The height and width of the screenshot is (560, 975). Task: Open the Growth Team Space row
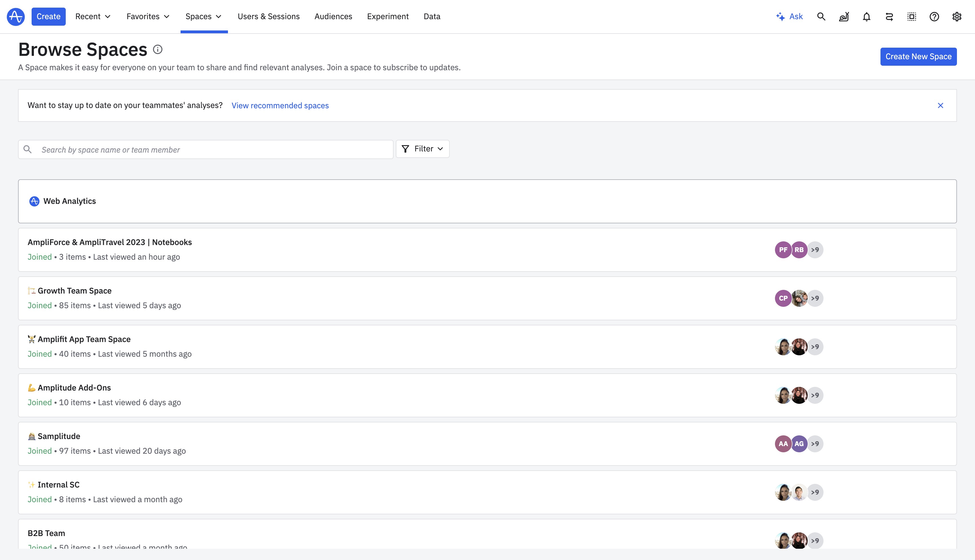tap(75, 291)
